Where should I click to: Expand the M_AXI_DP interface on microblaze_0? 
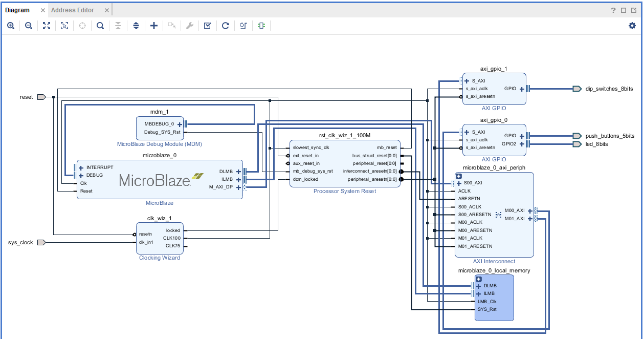point(238,187)
